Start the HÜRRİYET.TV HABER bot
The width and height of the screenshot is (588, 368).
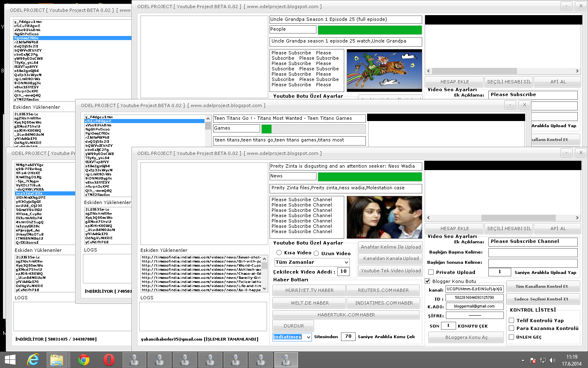tap(309, 290)
